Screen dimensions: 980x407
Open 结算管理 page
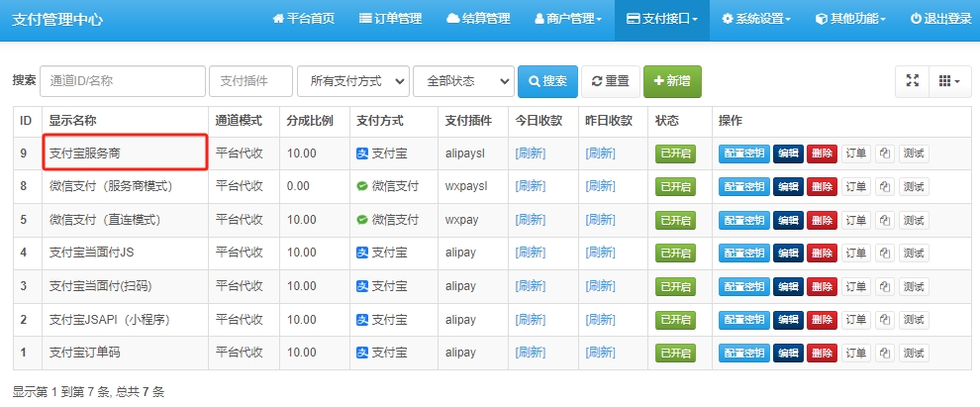(x=478, y=19)
